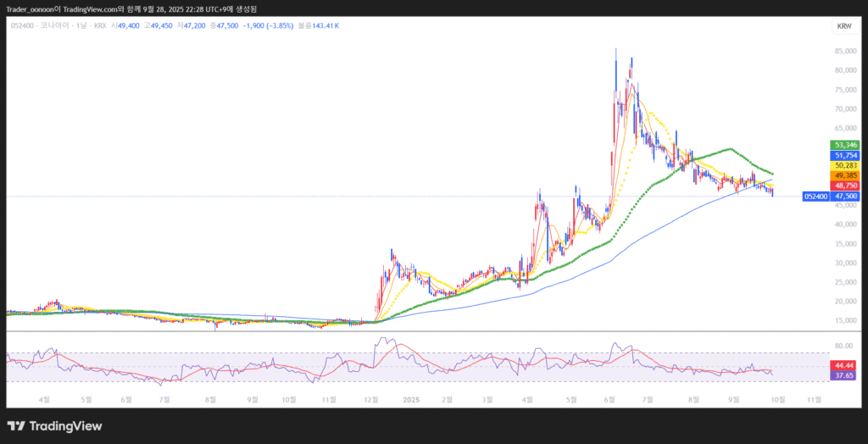
Task: Click the 052400 symbol tag on price axis
Action: [x=815, y=196]
